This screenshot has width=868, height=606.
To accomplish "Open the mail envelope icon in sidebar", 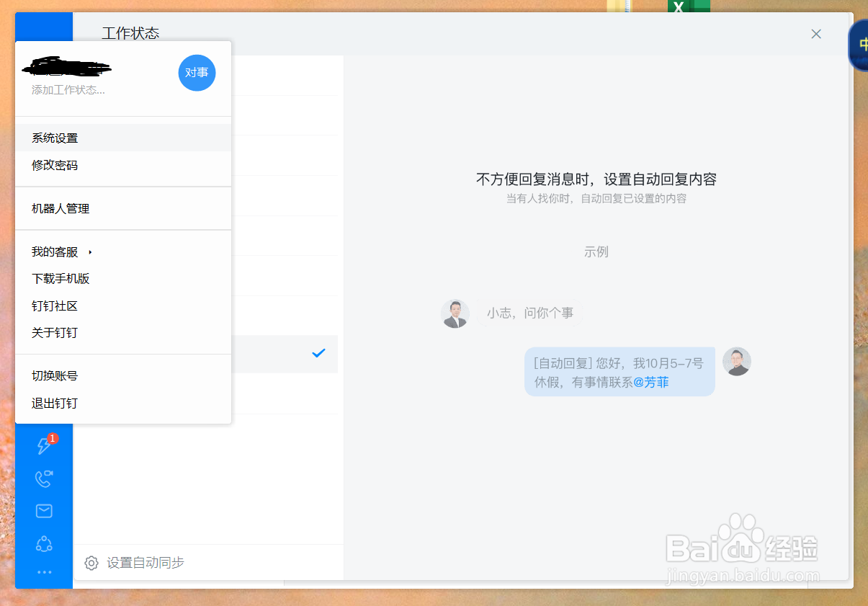I will click(44, 511).
